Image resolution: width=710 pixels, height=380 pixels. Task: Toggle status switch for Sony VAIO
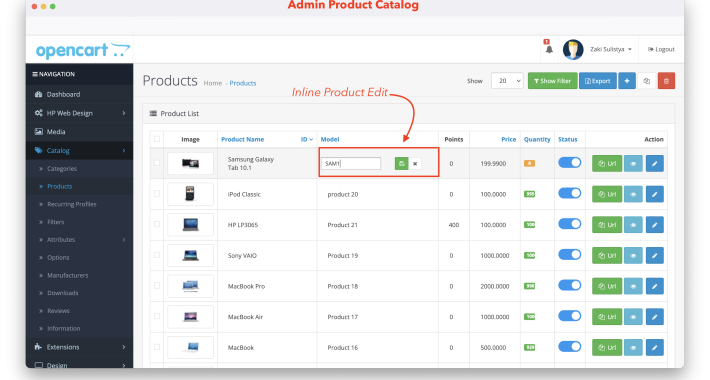pos(569,255)
